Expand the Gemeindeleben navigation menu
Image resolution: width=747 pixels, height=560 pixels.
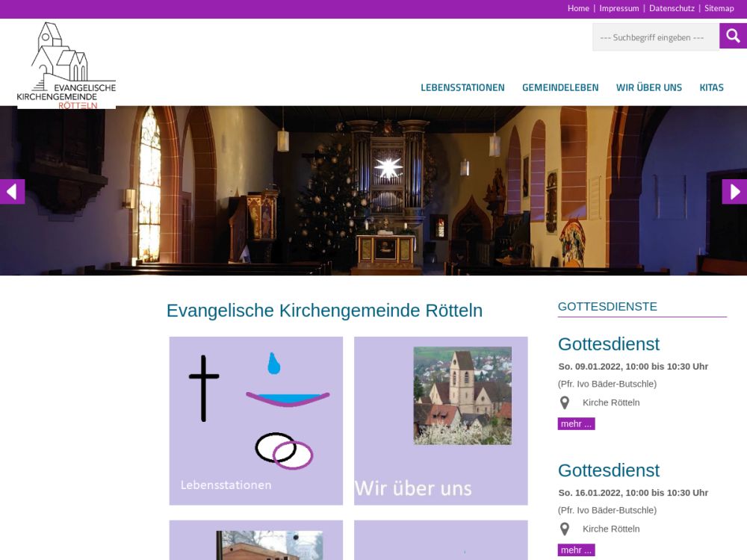point(560,87)
